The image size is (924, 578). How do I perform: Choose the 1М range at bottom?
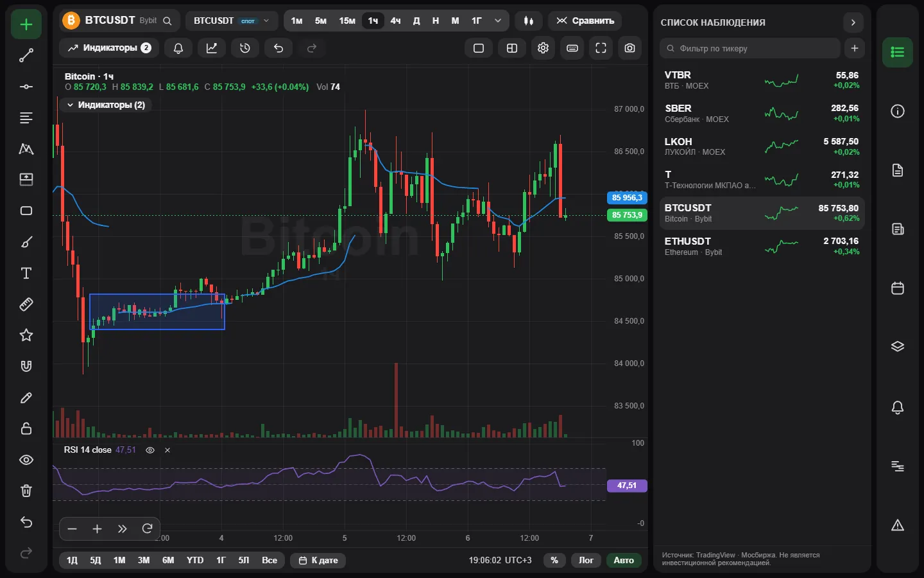tap(119, 560)
